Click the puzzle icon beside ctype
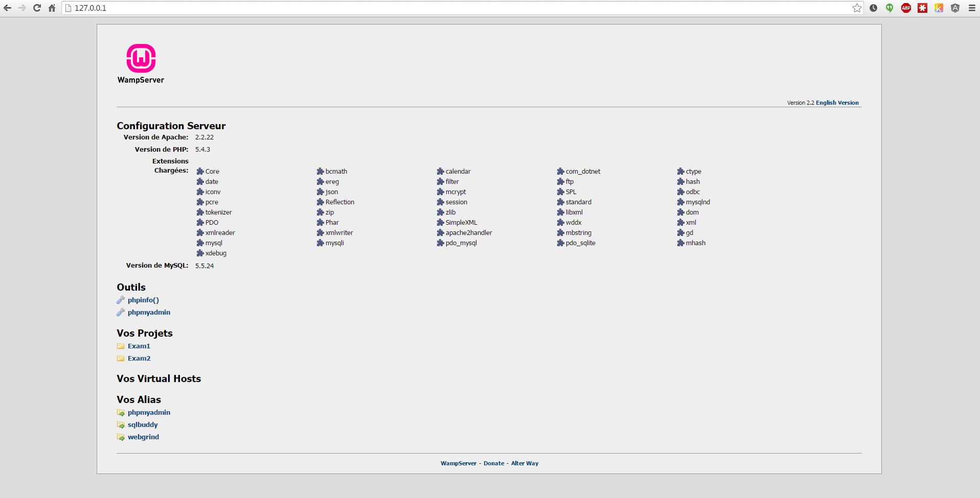 tap(681, 172)
